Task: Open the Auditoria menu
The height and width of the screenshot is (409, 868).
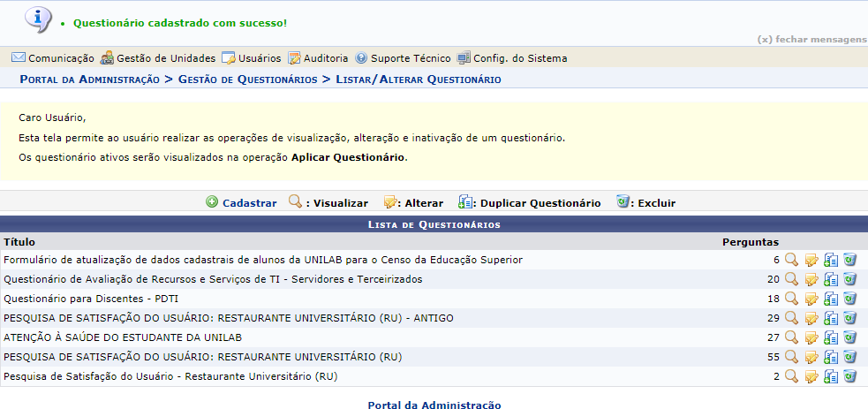Action: point(318,58)
